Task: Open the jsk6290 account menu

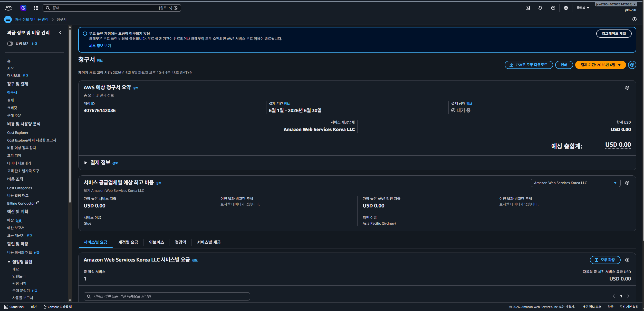Action: 616,4
